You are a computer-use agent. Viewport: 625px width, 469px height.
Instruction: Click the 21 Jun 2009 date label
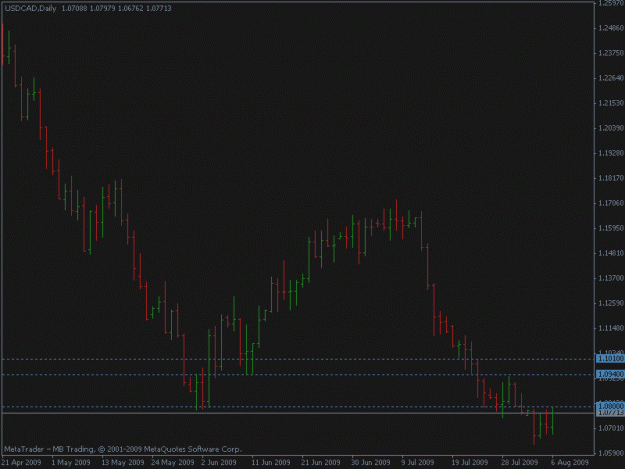(321, 463)
